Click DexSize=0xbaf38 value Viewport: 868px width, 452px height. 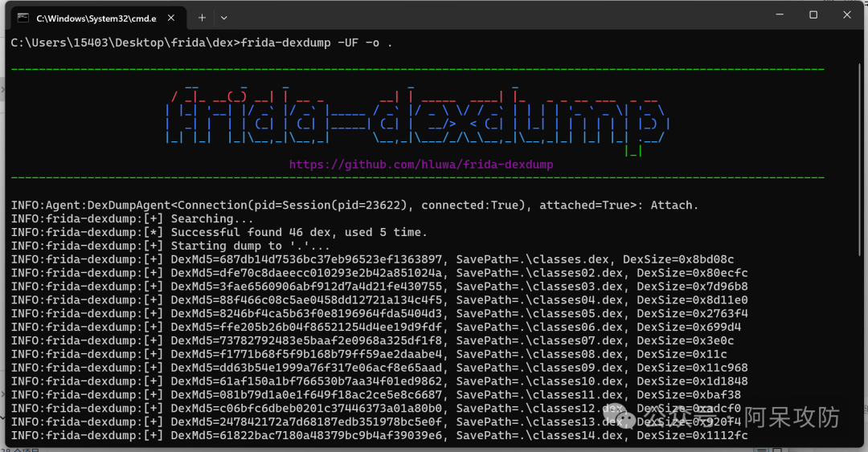[x=689, y=395]
